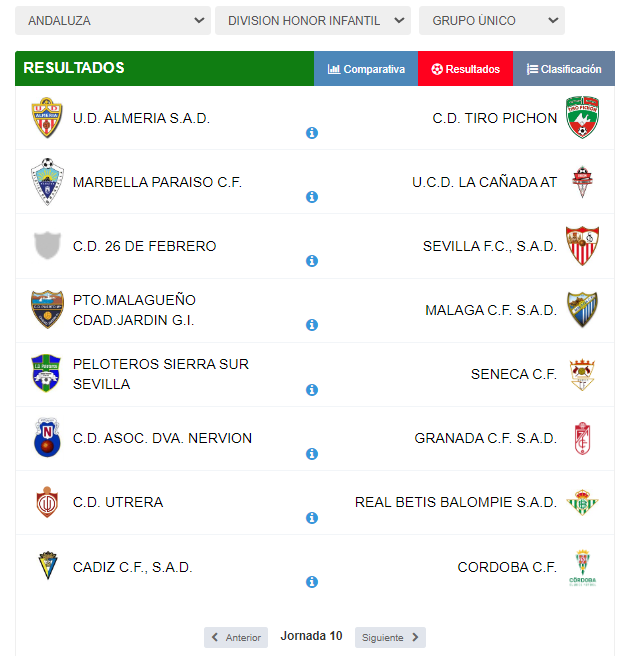
Task: Click Malaga C.F. team crest
Action: pos(583,310)
